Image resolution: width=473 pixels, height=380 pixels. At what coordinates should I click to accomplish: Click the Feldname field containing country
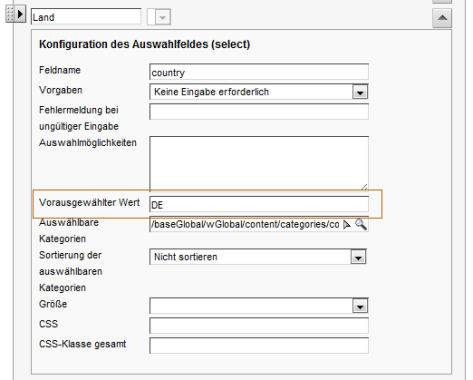click(259, 72)
